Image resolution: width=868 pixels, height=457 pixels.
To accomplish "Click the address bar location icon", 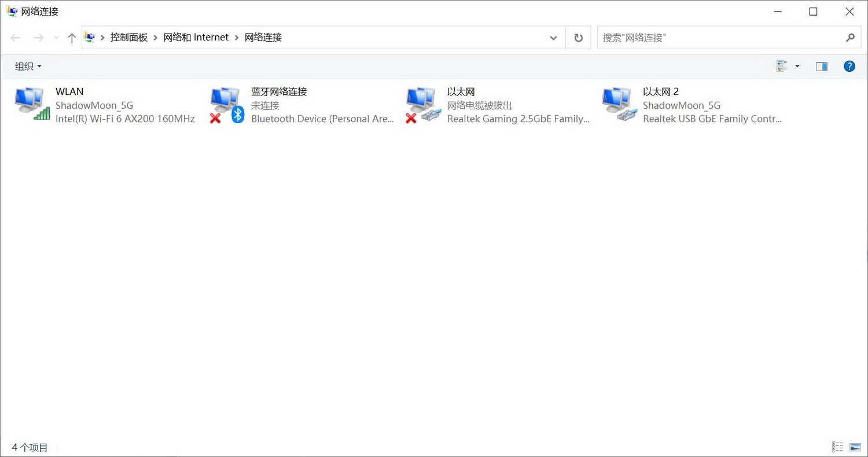I will click(x=90, y=37).
